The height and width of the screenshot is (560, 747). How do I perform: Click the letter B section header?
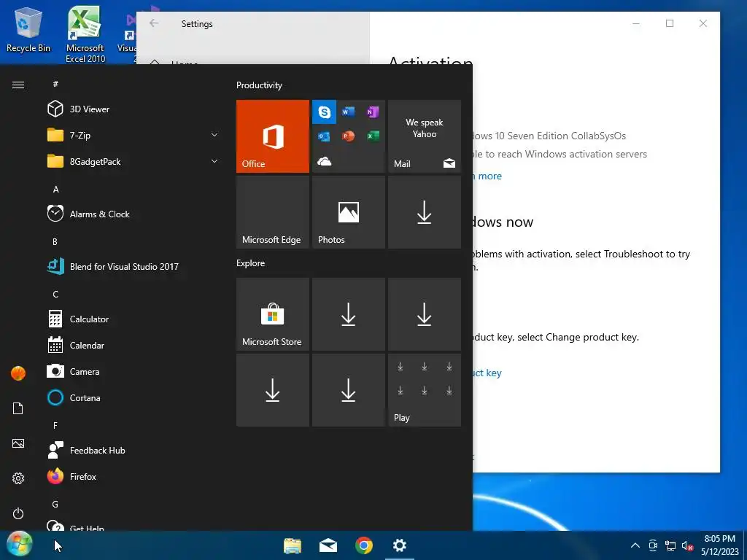pos(55,241)
